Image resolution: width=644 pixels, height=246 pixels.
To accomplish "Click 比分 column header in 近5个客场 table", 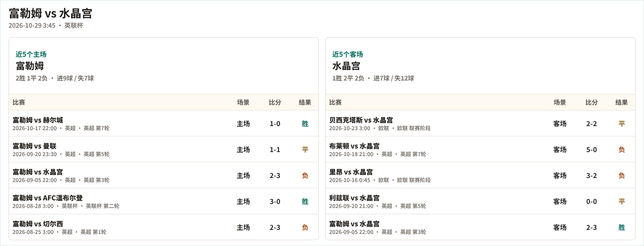I will (x=592, y=102).
